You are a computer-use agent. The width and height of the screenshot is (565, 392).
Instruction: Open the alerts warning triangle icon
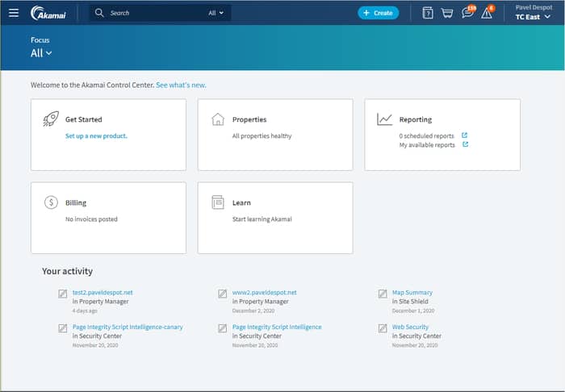[487, 13]
